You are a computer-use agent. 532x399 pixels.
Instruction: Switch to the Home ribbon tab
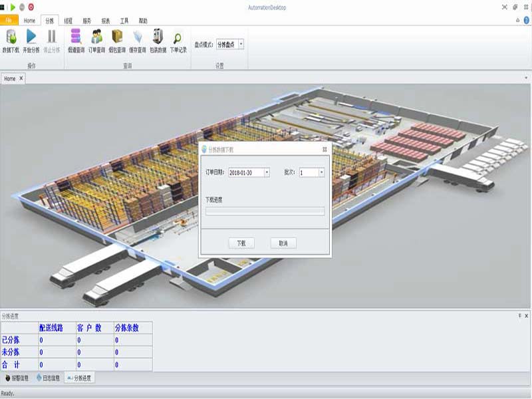pos(29,21)
